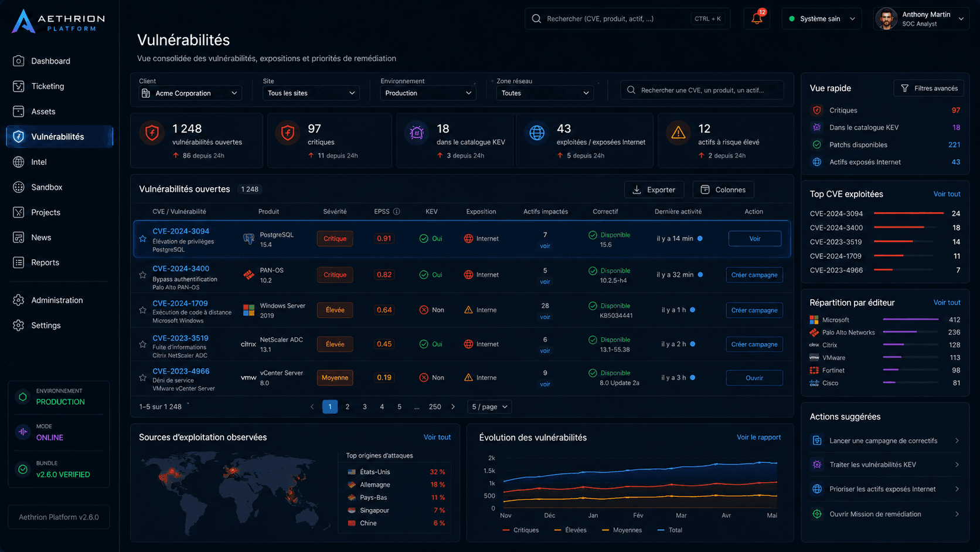Click the CVE-2024-3094 bar in Top CVE exploitées
980x552 pixels.
pyautogui.click(x=908, y=213)
